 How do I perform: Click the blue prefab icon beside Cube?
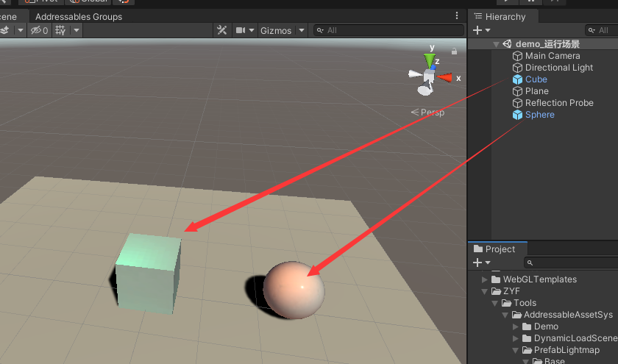click(517, 79)
